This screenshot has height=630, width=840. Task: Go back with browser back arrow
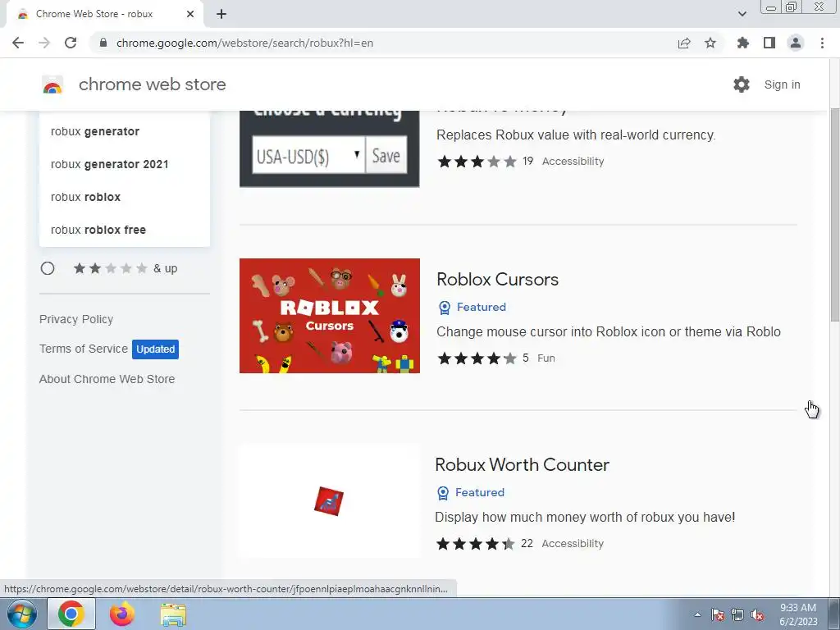click(18, 43)
